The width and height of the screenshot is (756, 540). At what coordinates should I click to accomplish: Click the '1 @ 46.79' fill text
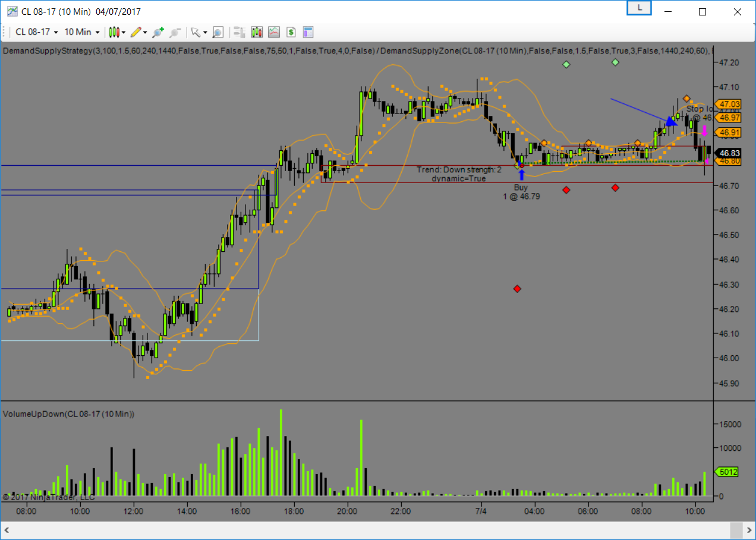click(x=521, y=196)
